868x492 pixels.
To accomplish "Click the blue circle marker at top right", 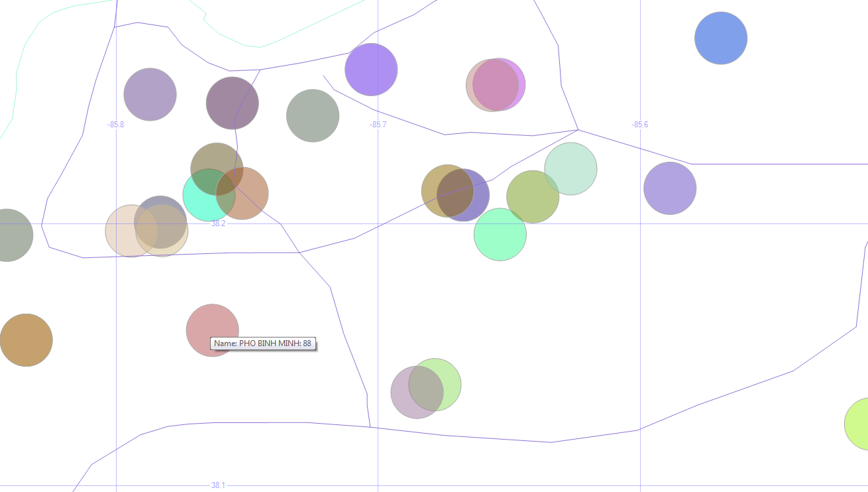I will coord(721,38).
